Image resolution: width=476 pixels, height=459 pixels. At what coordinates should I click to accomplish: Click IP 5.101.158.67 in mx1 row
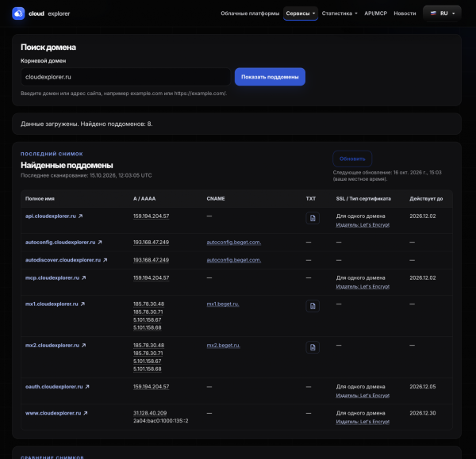pyautogui.click(x=148, y=319)
